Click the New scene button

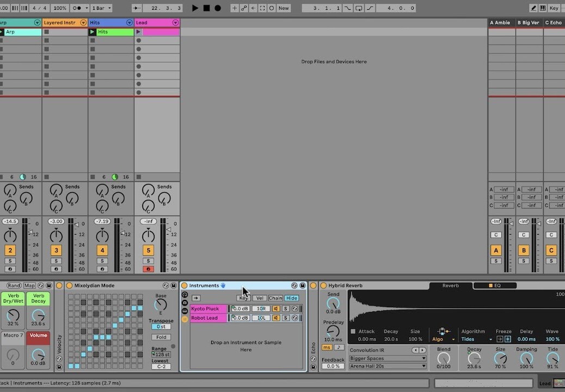(284, 8)
